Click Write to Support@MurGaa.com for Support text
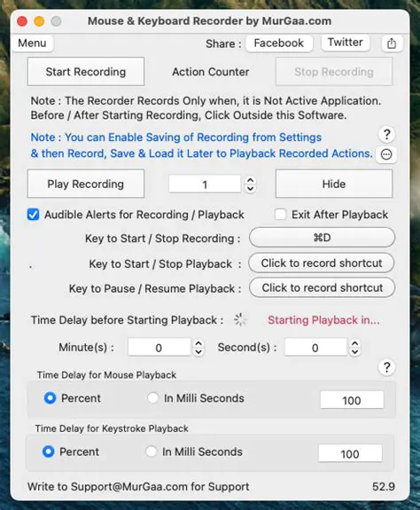 tap(138, 487)
